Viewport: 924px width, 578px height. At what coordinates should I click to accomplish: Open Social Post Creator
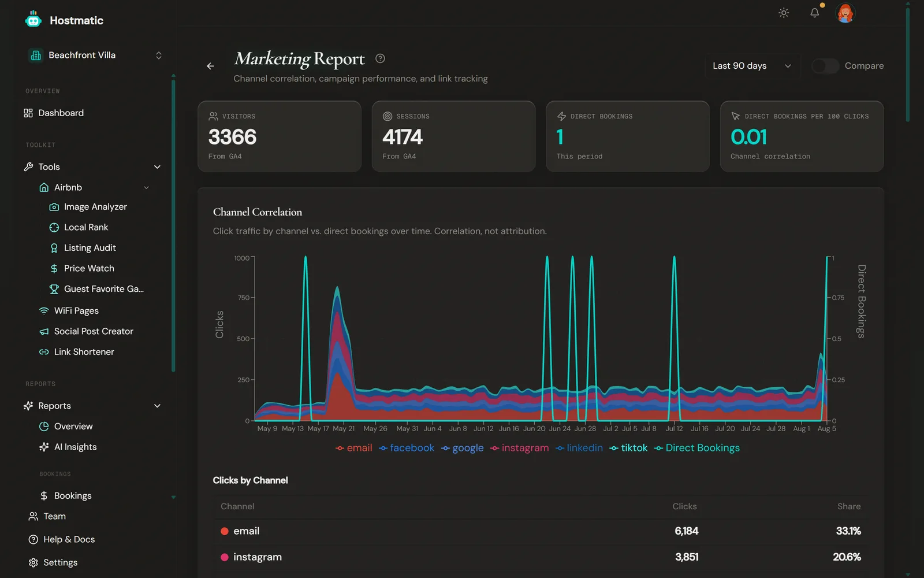[x=94, y=331]
